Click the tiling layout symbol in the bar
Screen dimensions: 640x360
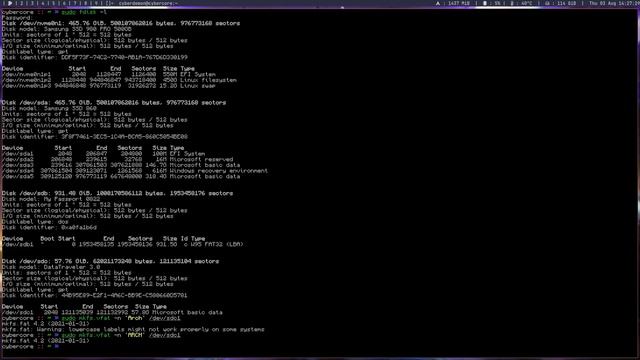point(109,3)
